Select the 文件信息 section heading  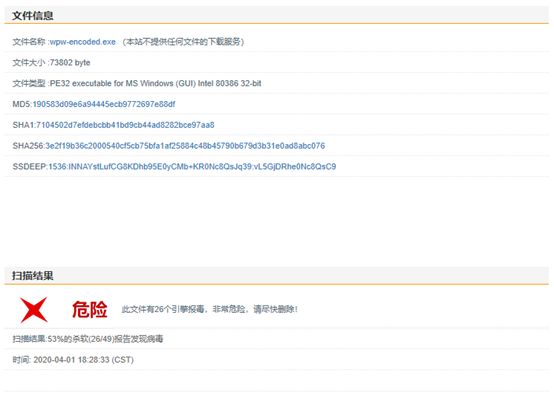pos(33,16)
